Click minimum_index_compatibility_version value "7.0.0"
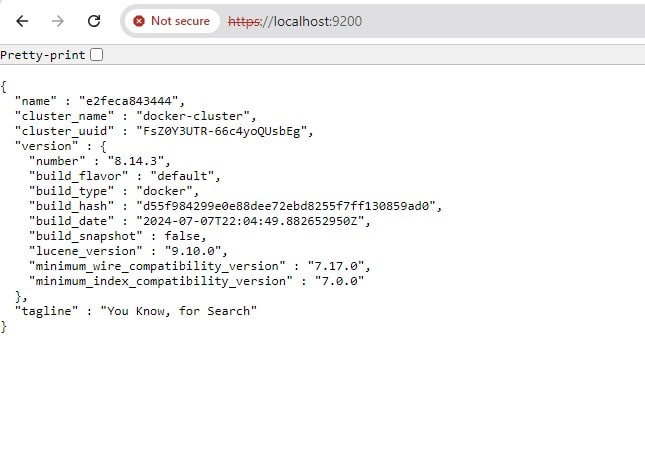Screen dimensions: 645x460 (x=339, y=281)
